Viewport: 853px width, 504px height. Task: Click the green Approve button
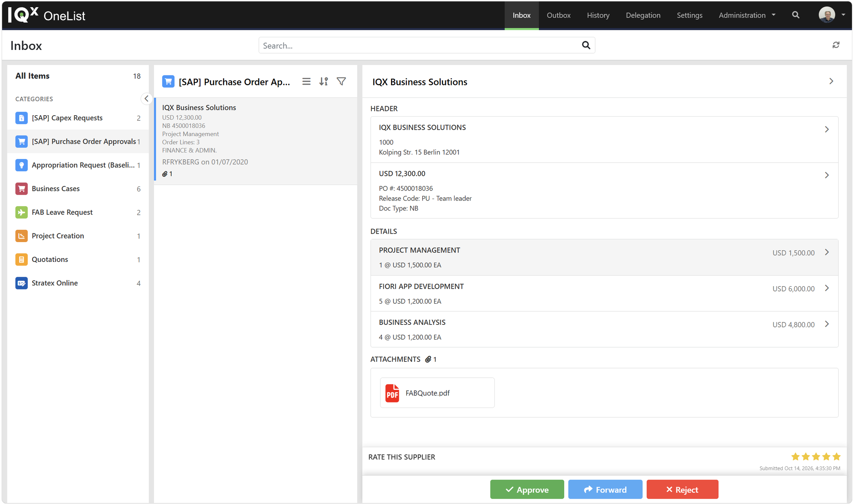click(527, 489)
